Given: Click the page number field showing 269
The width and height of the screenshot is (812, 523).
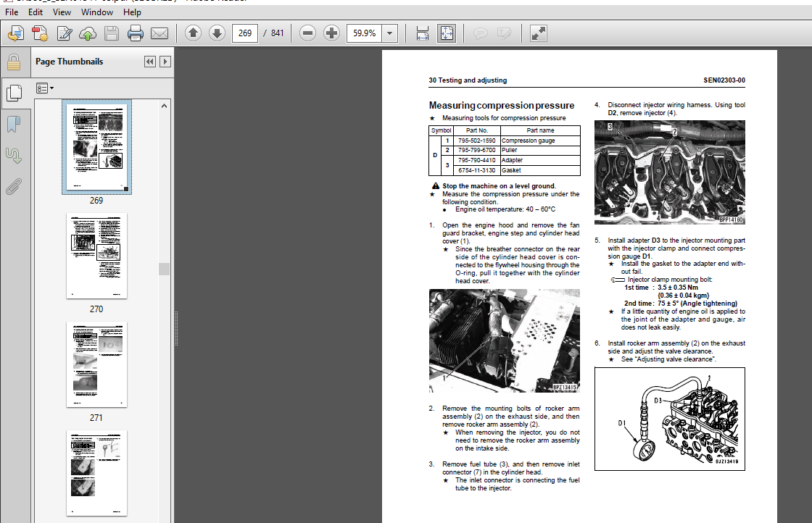Looking at the screenshot, I should pos(245,33).
